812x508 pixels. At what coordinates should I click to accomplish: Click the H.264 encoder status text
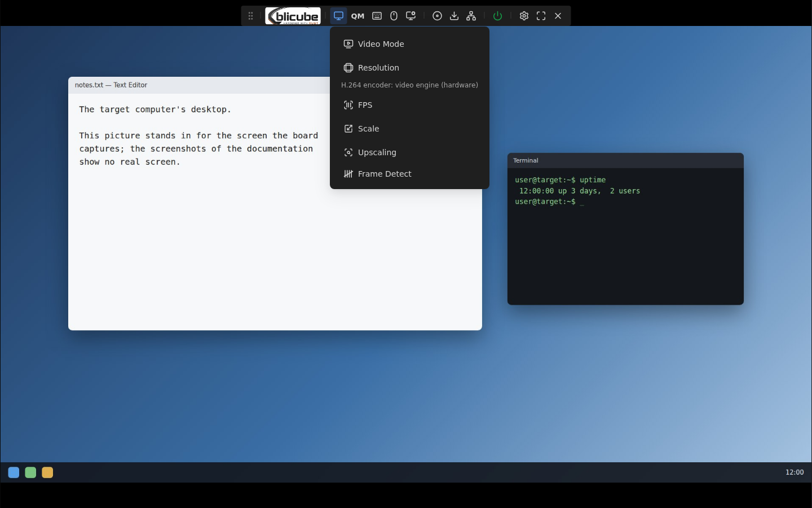pos(409,85)
